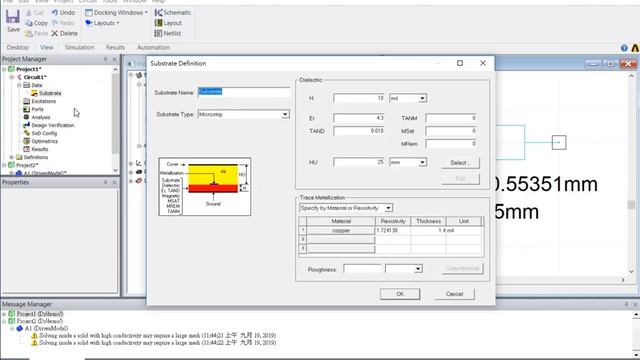
Task: Click Cancel in Substrate Definition dialog
Action: pos(454,294)
